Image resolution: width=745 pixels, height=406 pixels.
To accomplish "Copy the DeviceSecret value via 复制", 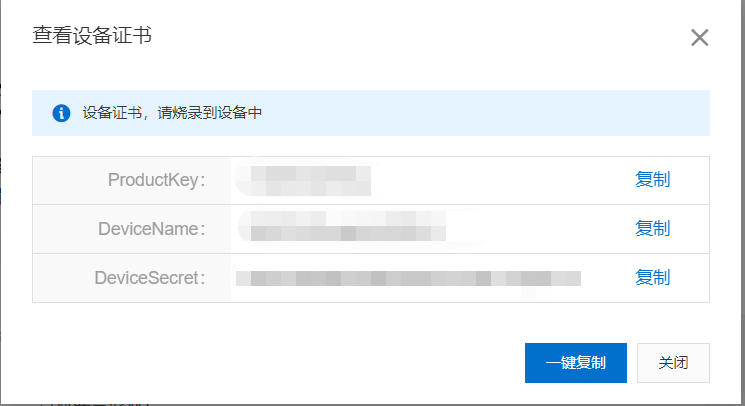I will click(652, 277).
